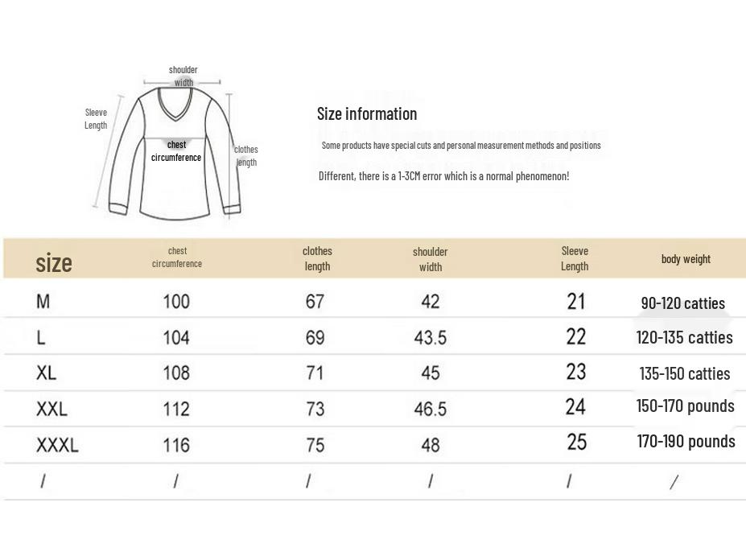Click shoulder width value 46.5
Viewport: 746px width, 560px height.
pyautogui.click(x=430, y=409)
